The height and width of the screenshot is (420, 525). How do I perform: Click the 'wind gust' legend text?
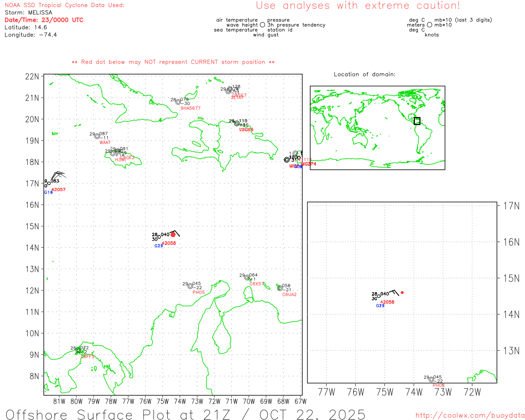coord(266,35)
